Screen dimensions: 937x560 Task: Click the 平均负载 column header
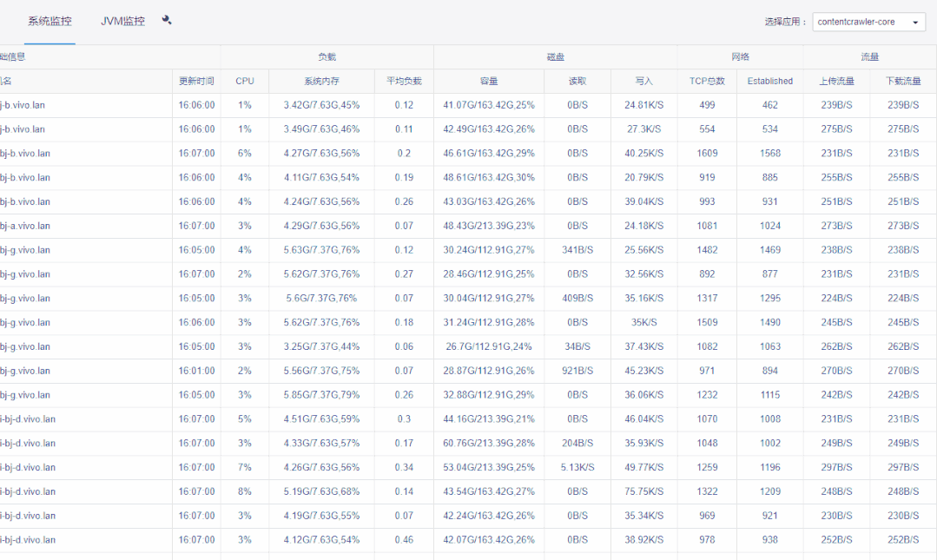pyautogui.click(x=404, y=81)
